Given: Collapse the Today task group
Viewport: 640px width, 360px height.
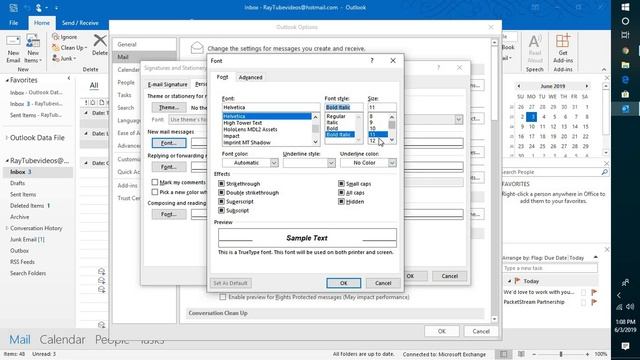Looking at the screenshot, I should coord(509,281).
